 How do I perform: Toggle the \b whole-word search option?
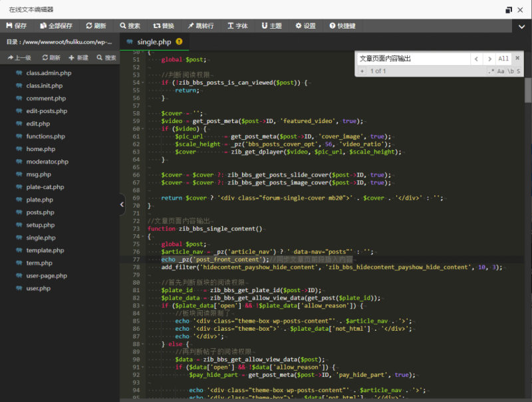[x=511, y=71]
